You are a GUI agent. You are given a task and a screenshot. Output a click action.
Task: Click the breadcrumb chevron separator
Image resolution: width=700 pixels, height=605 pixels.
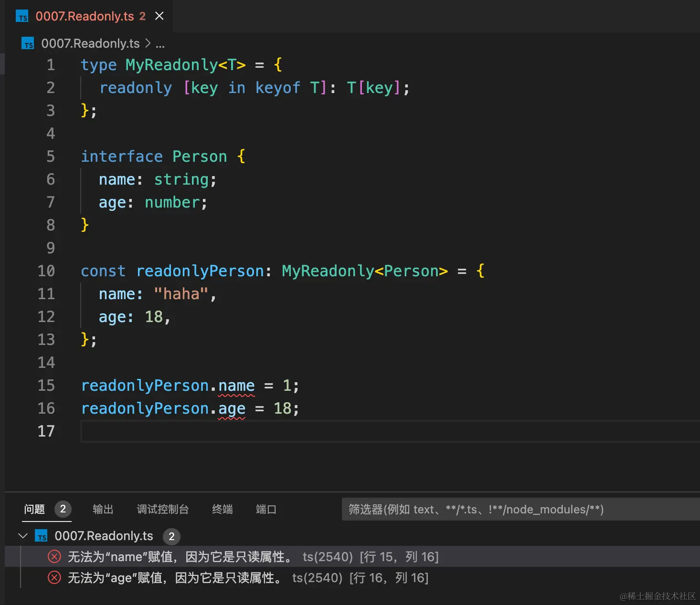tap(148, 43)
